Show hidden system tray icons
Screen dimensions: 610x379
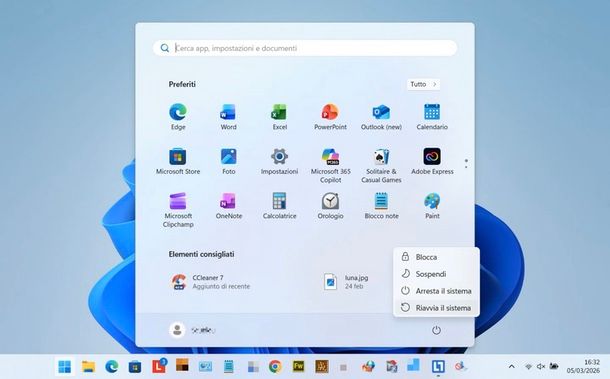click(512, 366)
